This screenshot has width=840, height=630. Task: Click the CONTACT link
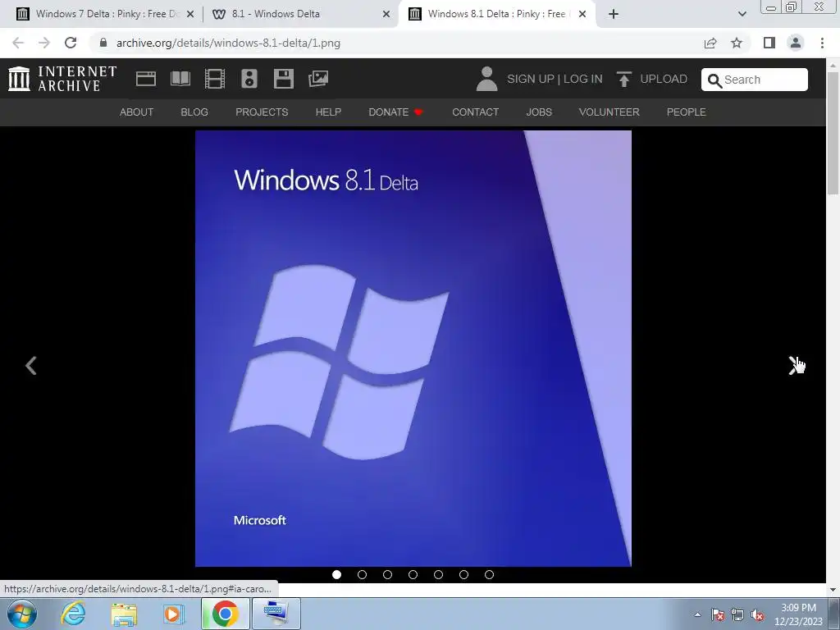[475, 112]
